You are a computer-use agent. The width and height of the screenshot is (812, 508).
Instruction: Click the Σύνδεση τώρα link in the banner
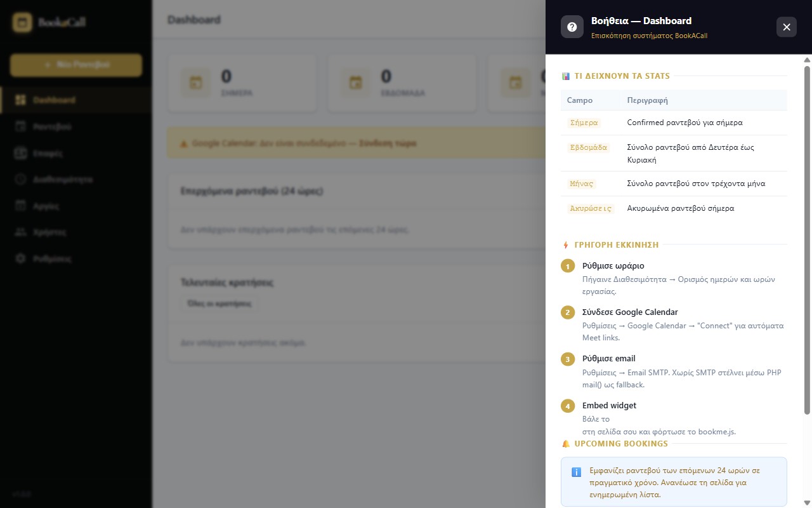pyautogui.click(x=388, y=144)
